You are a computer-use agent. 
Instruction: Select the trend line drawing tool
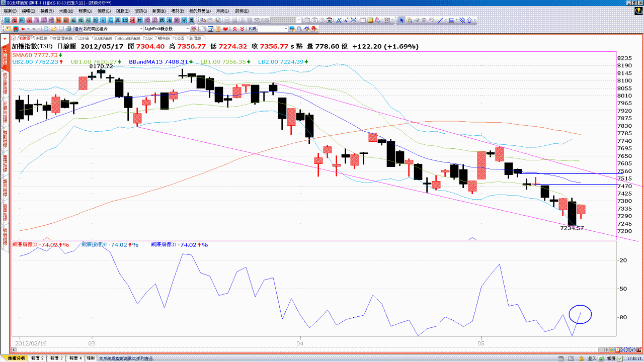pyautogui.click(x=440, y=21)
